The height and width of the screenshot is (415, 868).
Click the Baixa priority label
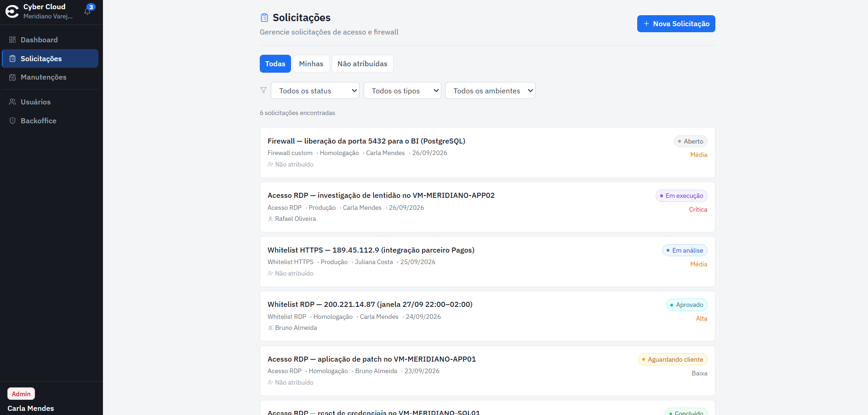(699, 373)
